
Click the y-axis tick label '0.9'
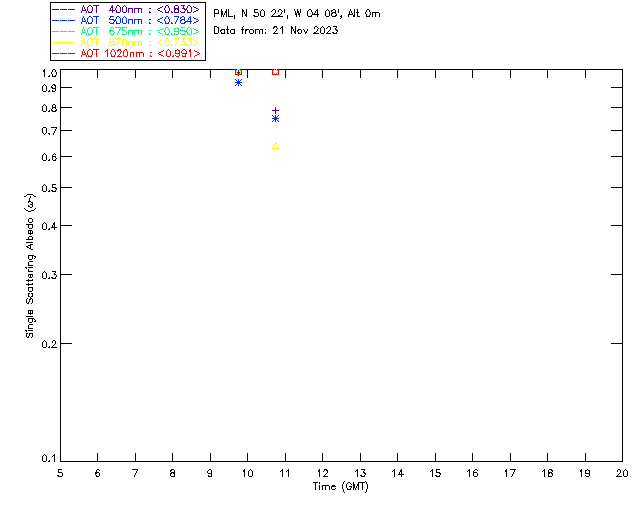tap(49, 88)
